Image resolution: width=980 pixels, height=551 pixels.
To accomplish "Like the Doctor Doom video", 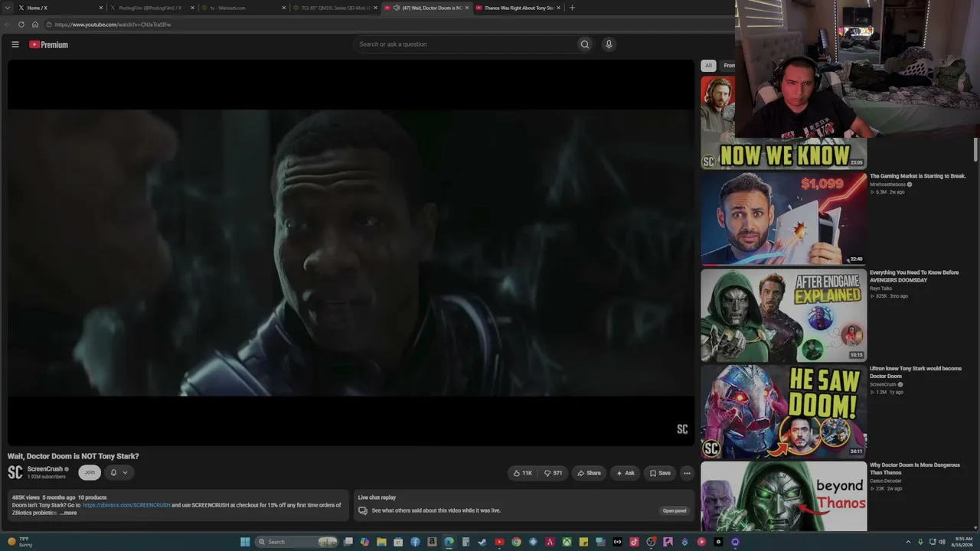I will coord(523,473).
